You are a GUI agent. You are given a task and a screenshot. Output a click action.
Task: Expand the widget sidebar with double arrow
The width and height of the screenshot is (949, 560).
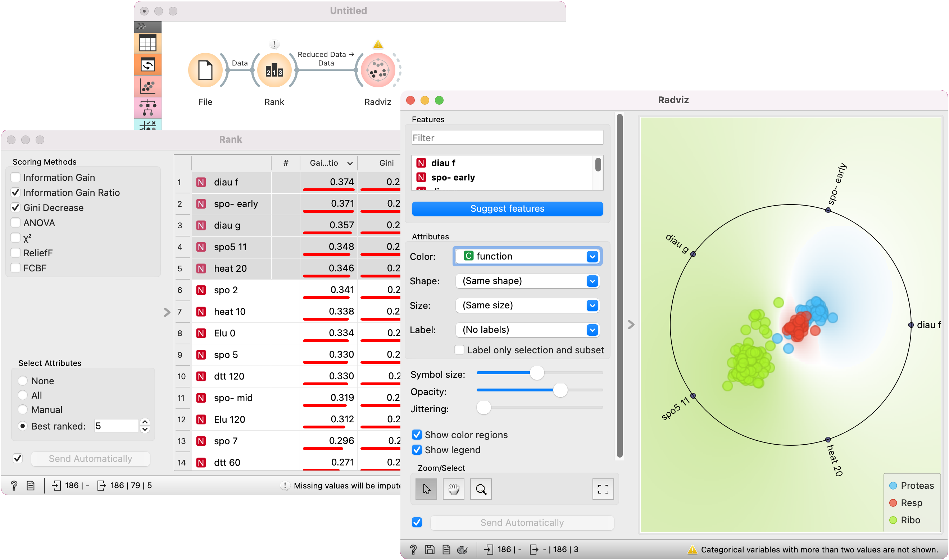141,26
